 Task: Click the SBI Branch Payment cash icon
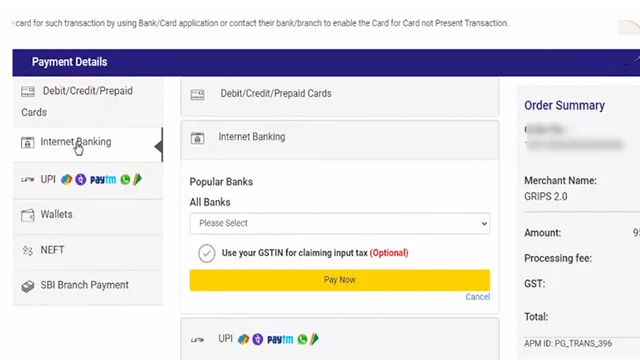pyautogui.click(x=28, y=286)
